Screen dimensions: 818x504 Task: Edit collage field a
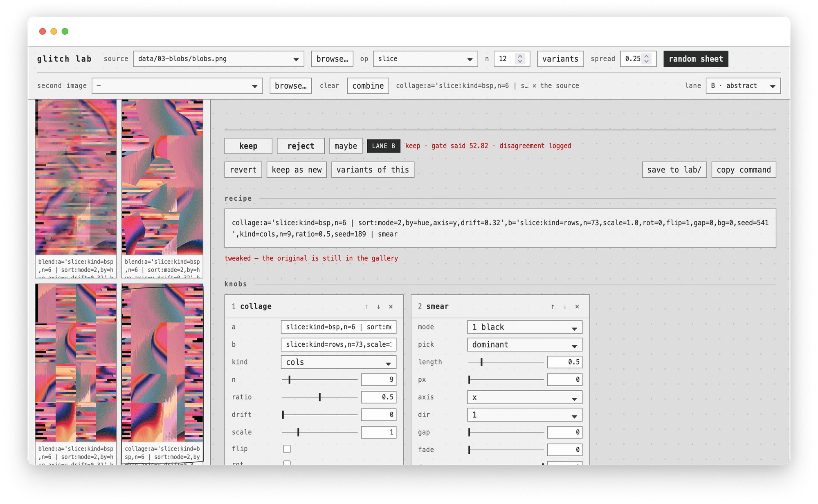point(339,327)
